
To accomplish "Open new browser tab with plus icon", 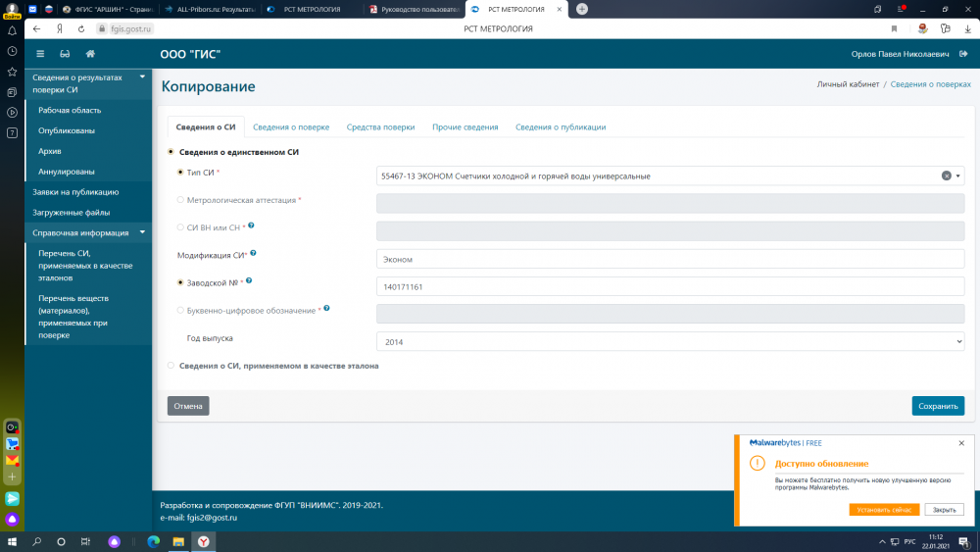I will click(x=582, y=9).
